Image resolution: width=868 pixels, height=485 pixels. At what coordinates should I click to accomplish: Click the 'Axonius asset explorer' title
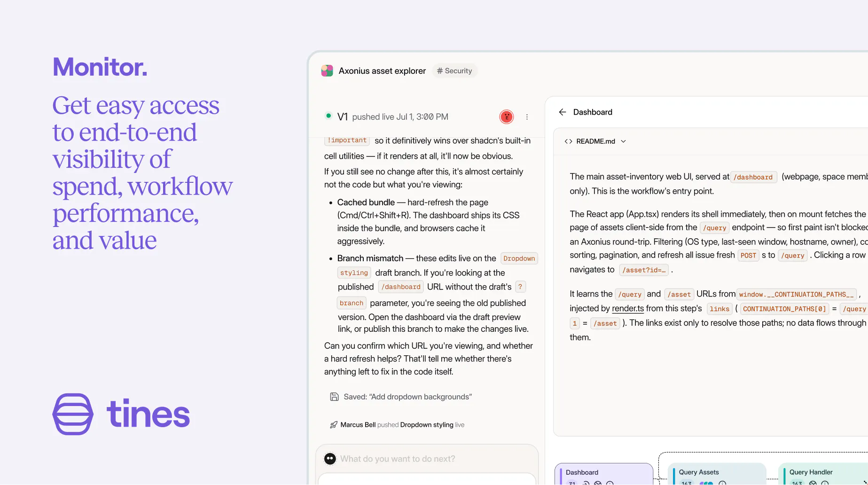382,71
